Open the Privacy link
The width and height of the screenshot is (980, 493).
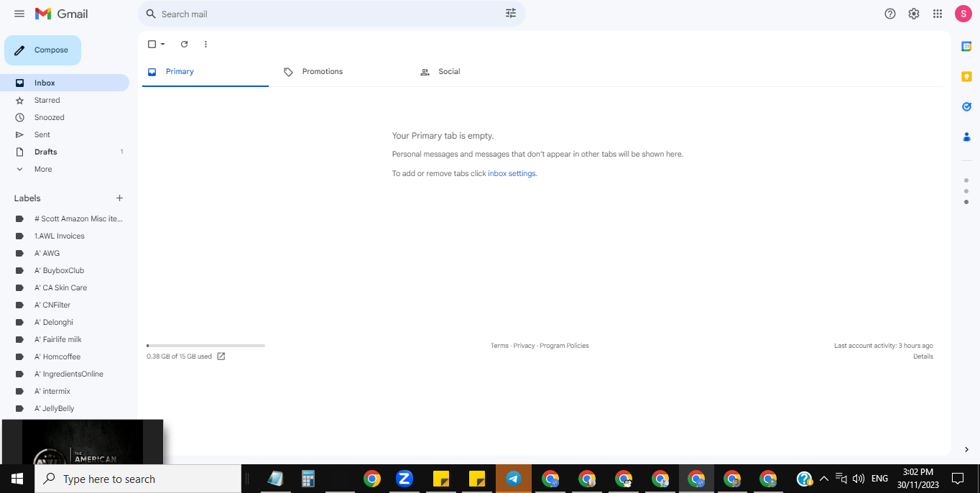[x=524, y=346]
